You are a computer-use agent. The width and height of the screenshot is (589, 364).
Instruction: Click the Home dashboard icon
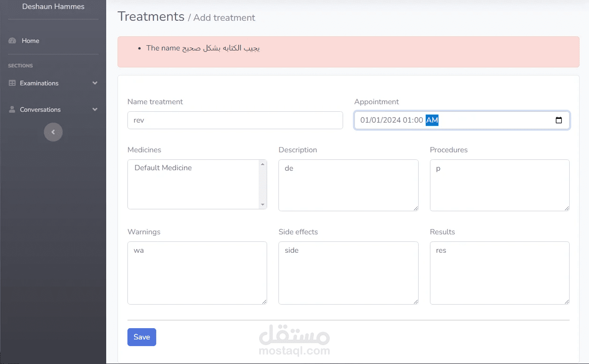point(12,41)
